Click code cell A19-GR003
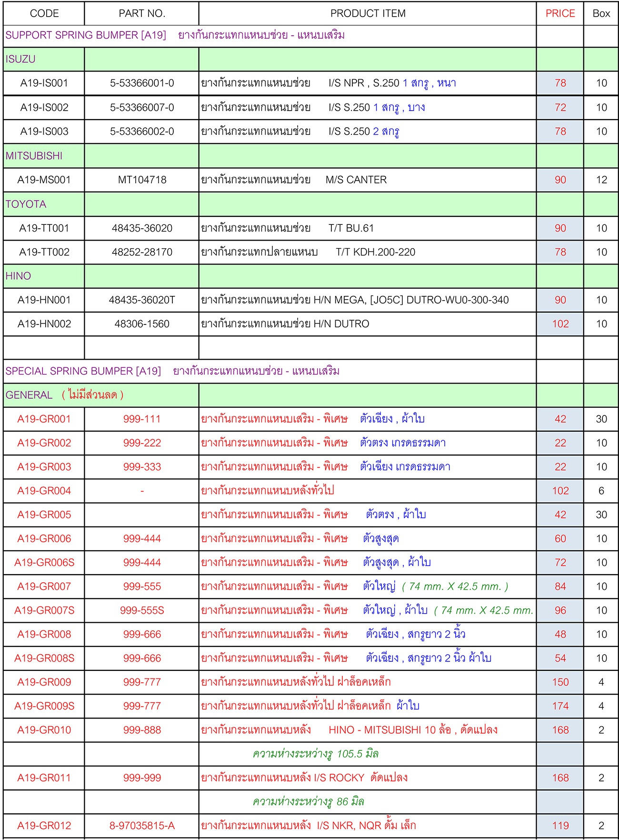Image resolution: width=619 pixels, height=840 pixels. click(44, 467)
